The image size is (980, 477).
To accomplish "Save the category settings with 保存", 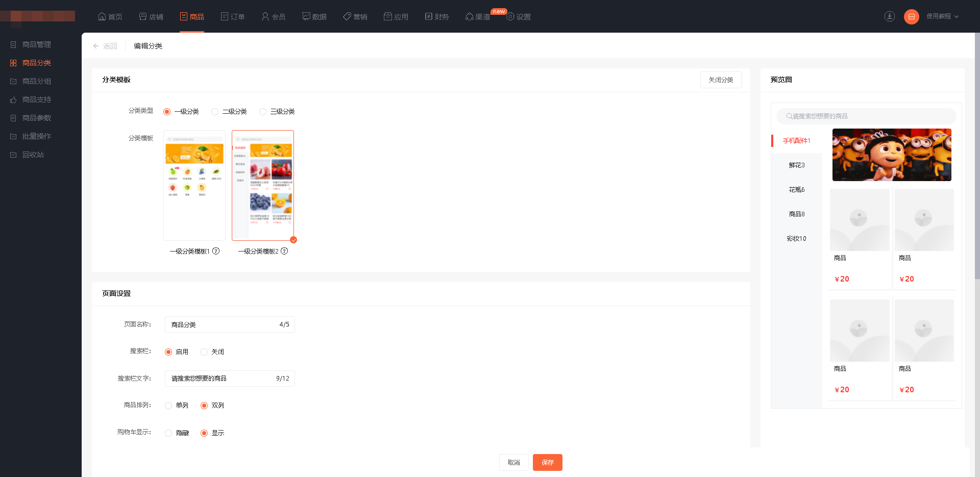I will [x=548, y=463].
